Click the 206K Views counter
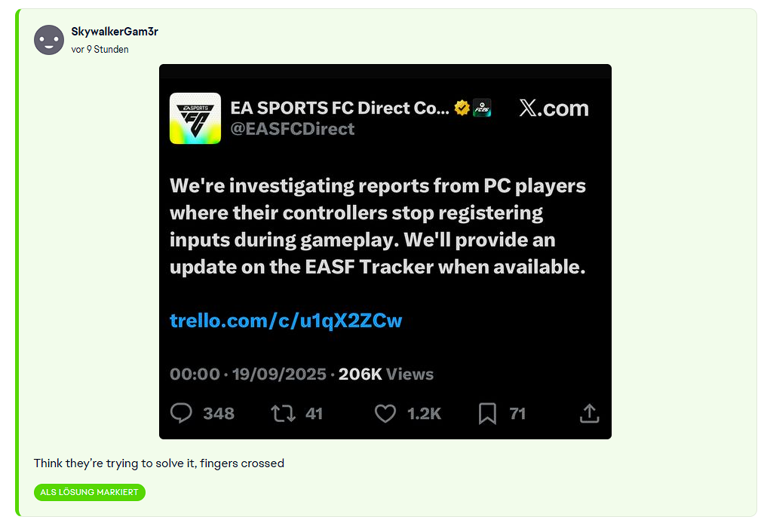This screenshot has width=764, height=532. 386,375
